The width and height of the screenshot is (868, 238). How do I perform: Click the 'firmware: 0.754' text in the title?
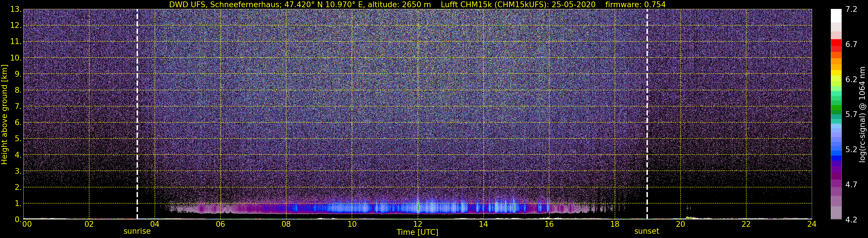636,4
